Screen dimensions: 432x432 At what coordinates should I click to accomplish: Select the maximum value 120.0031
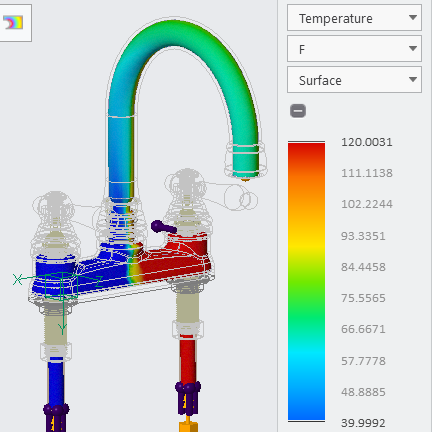tap(367, 142)
